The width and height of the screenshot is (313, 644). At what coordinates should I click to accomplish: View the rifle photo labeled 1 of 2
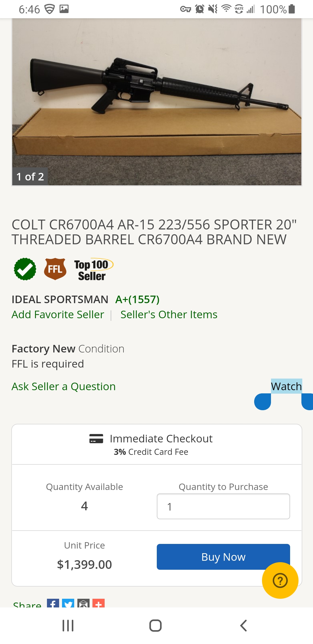[x=156, y=102]
